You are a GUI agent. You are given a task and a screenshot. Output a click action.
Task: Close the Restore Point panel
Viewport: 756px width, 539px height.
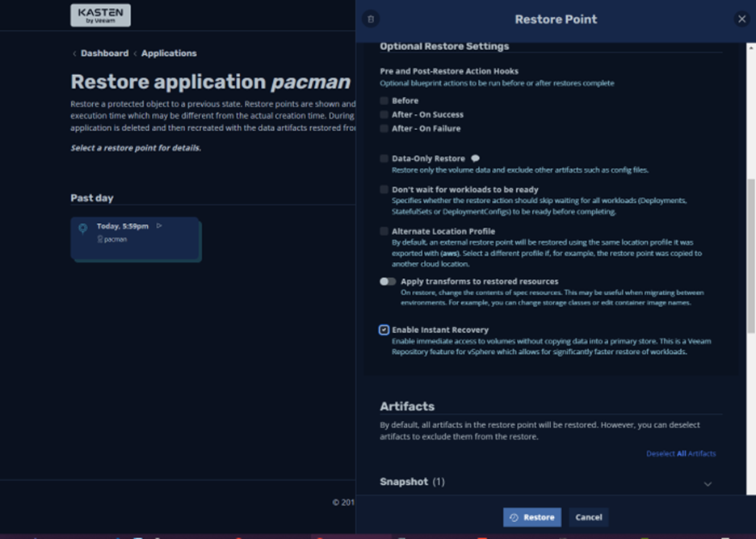pyautogui.click(x=741, y=19)
